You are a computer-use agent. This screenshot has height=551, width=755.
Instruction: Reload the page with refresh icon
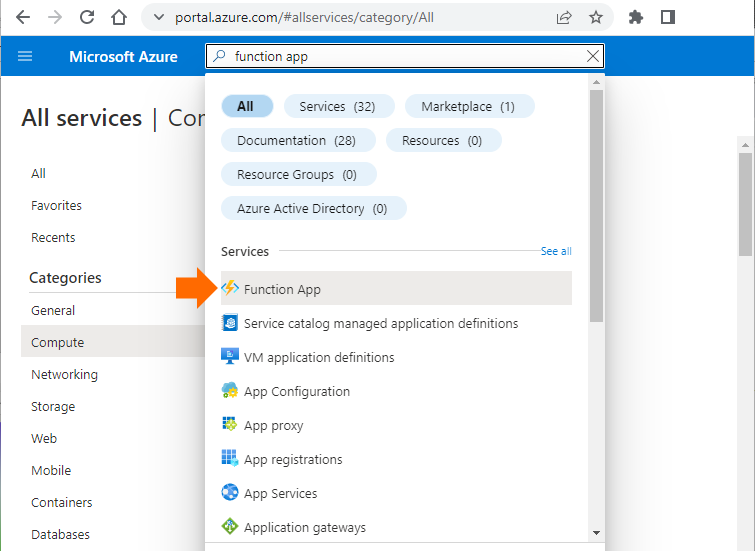(x=87, y=17)
